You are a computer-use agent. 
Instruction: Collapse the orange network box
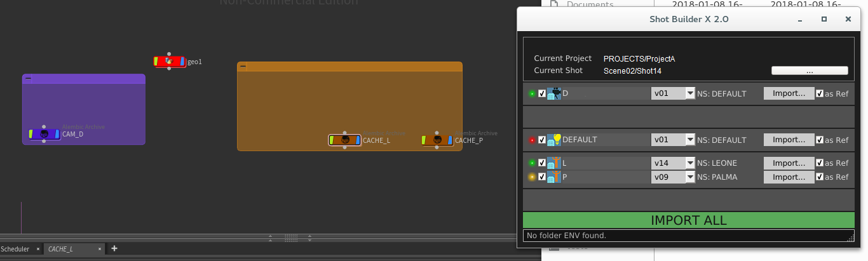(243, 66)
